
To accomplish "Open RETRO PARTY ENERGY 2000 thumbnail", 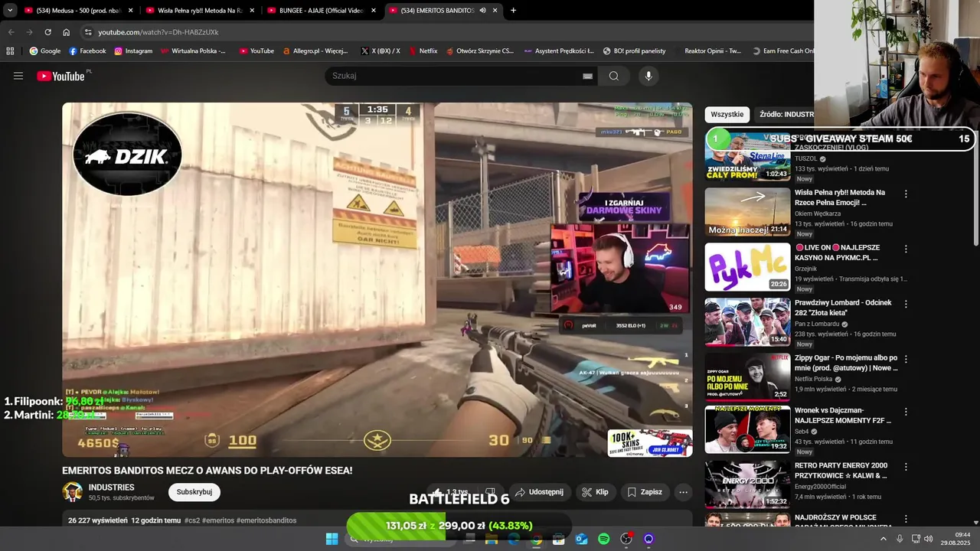I will point(747,484).
